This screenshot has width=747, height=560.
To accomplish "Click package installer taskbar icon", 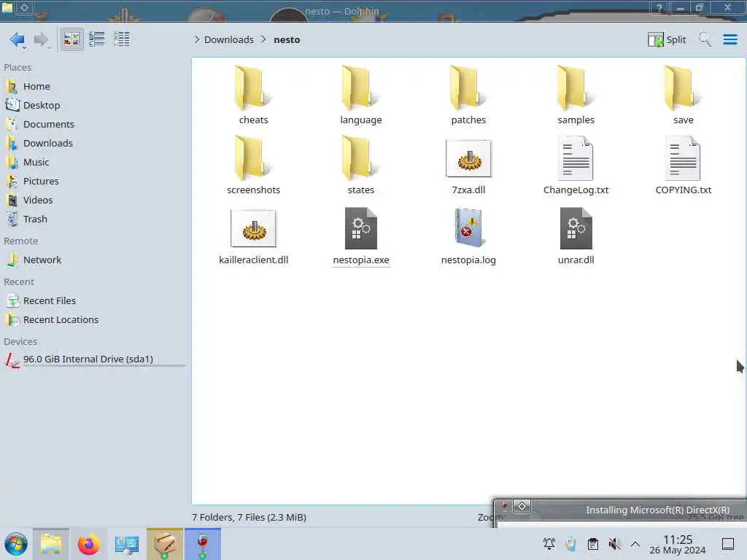I will point(164,544).
